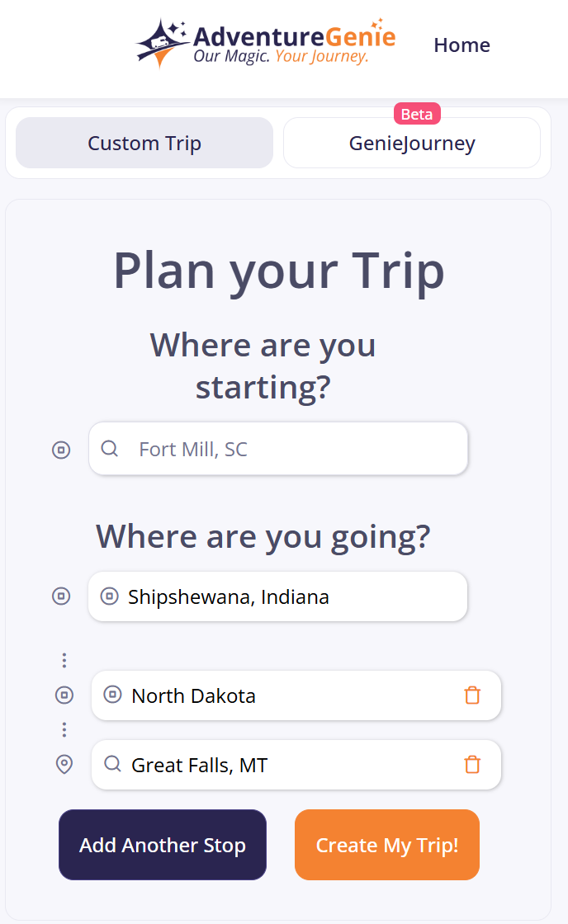Click search icon in starting location field
Viewport: 568px width, 924px height.
coord(109,449)
